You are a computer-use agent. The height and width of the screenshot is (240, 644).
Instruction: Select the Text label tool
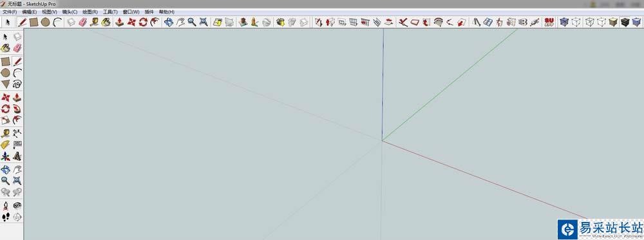(x=17, y=144)
